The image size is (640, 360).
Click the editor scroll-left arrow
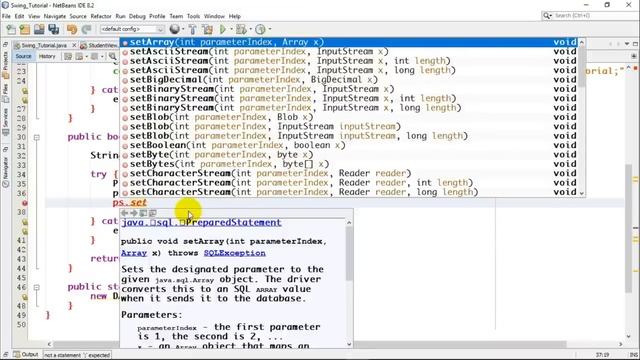(49, 344)
